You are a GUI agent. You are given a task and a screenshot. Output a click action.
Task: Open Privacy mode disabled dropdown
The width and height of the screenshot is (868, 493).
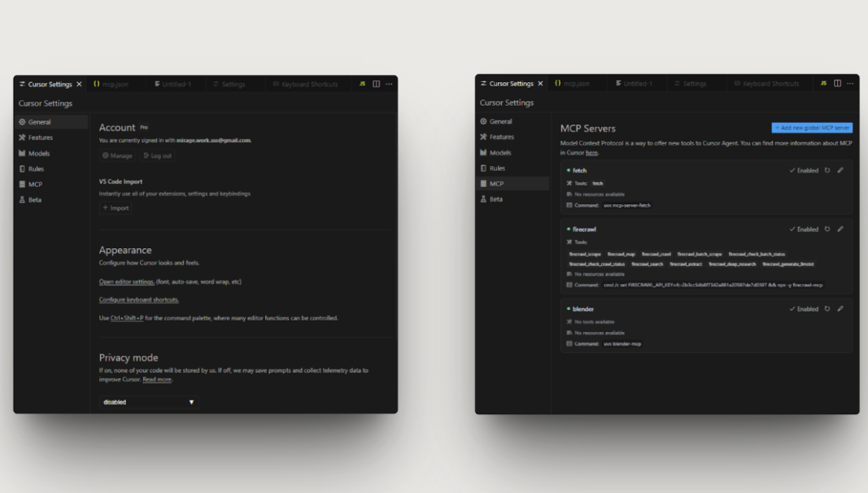pyautogui.click(x=148, y=402)
